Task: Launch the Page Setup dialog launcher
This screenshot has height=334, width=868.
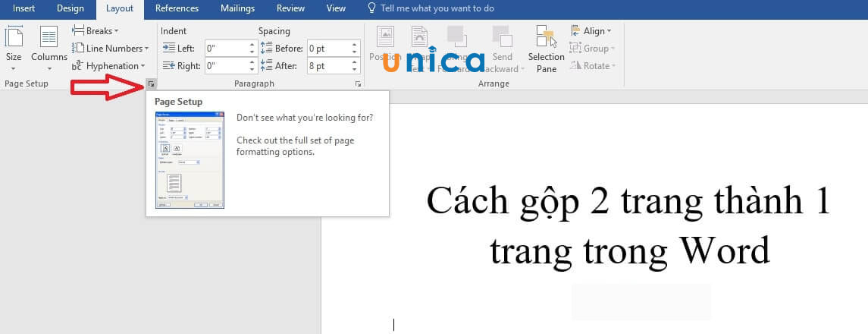Action: [151, 83]
